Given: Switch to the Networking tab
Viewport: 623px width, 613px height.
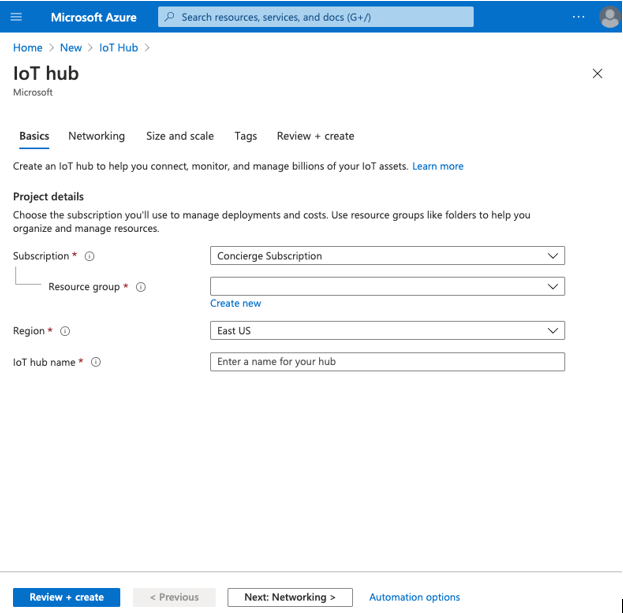Looking at the screenshot, I should (97, 136).
